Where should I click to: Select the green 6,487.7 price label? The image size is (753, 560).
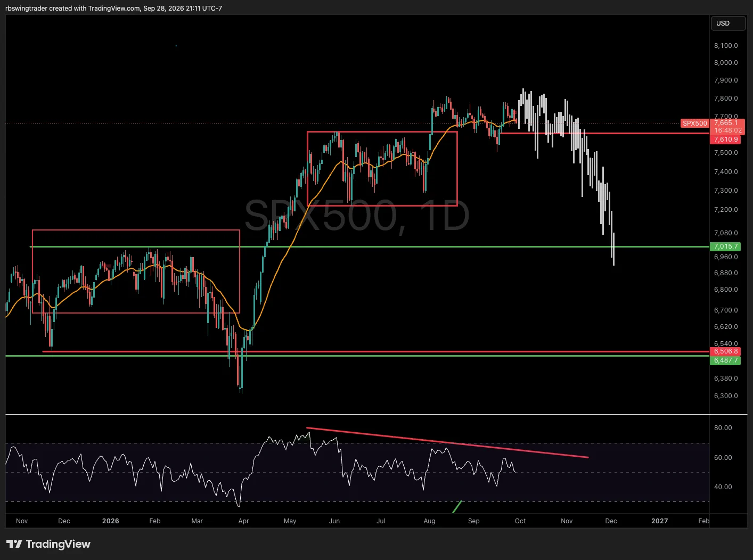[x=726, y=360]
